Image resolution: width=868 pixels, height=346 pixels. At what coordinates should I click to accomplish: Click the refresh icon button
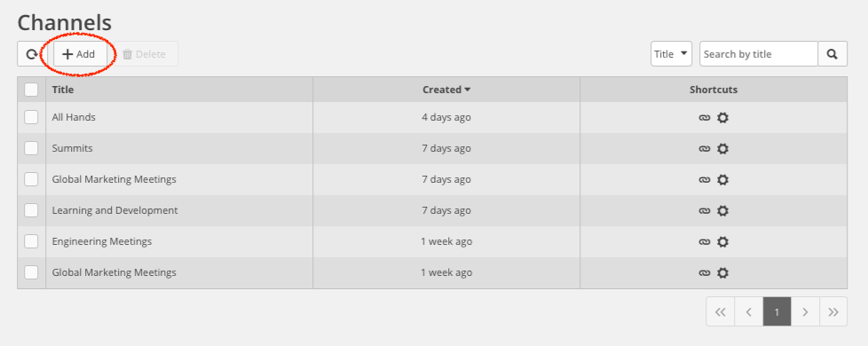(32, 54)
